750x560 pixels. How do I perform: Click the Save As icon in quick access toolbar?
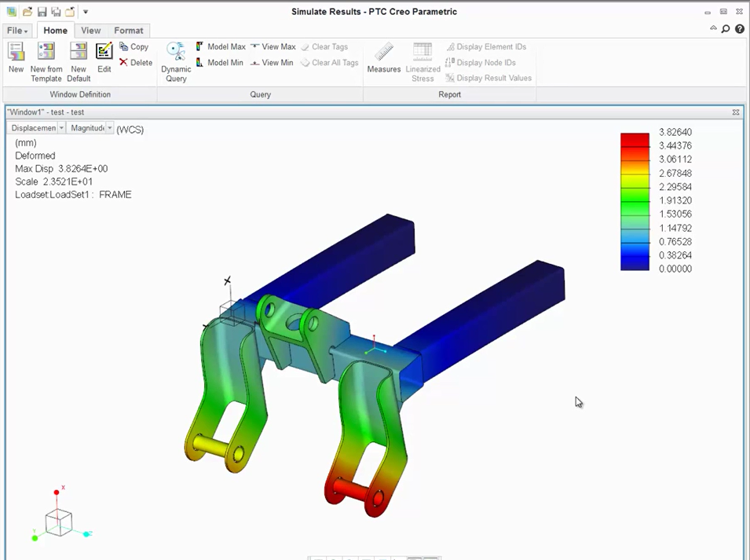56,12
